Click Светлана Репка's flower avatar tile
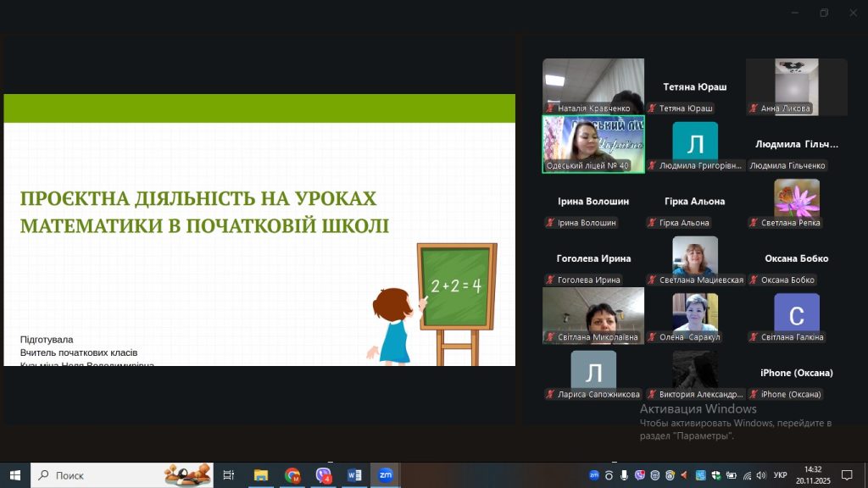 pyautogui.click(x=797, y=201)
